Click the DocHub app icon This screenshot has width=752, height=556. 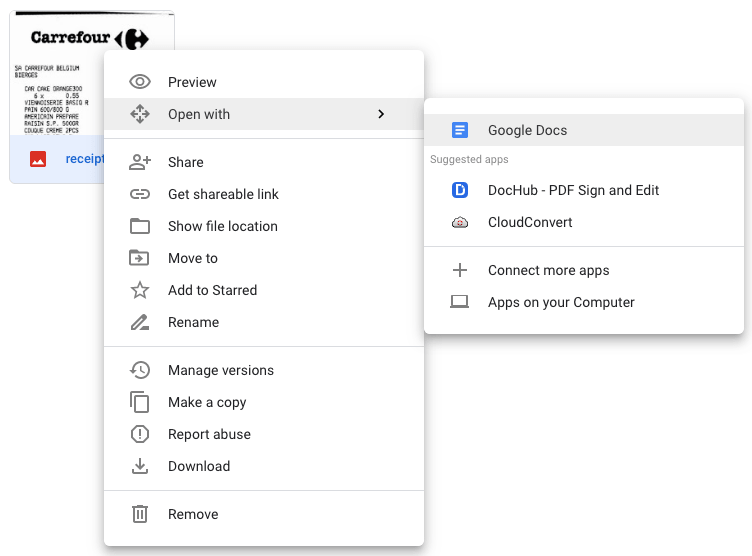tap(460, 190)
